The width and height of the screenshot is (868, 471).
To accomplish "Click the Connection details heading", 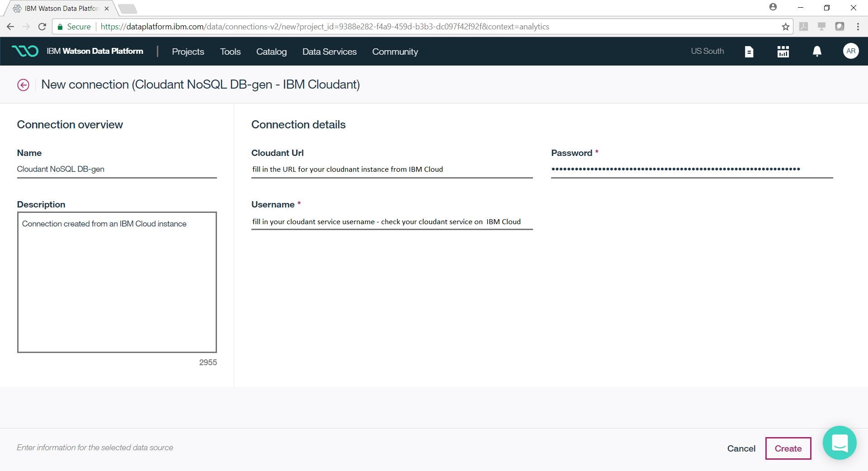I will click(298, 125).
